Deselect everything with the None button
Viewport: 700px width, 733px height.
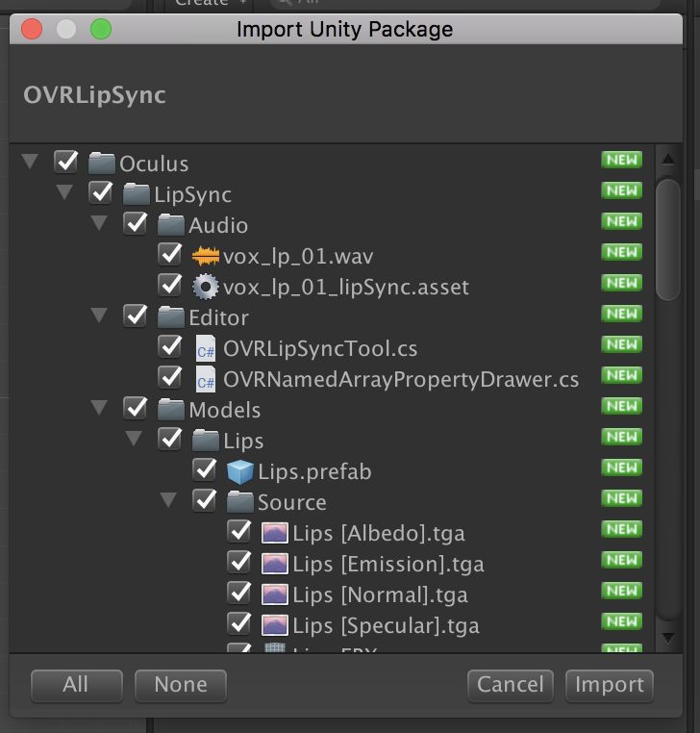(181, 686)
